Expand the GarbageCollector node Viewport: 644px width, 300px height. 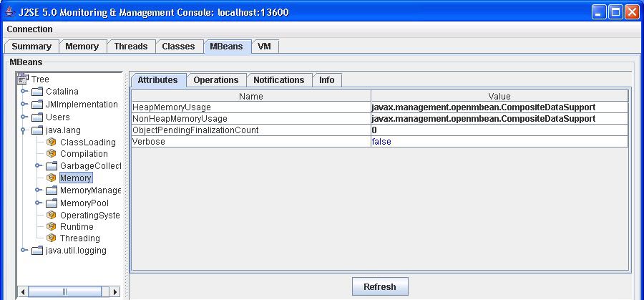pyautogui.click(x=39, y=165)
